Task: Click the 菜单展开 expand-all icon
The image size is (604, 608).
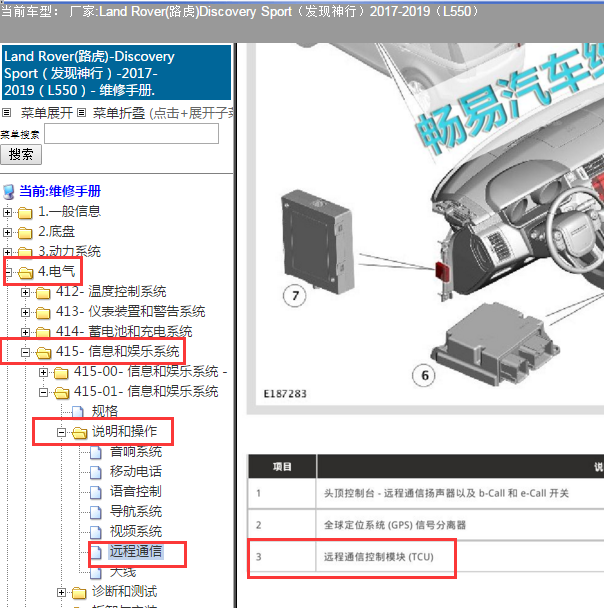Action: [7, 113]
